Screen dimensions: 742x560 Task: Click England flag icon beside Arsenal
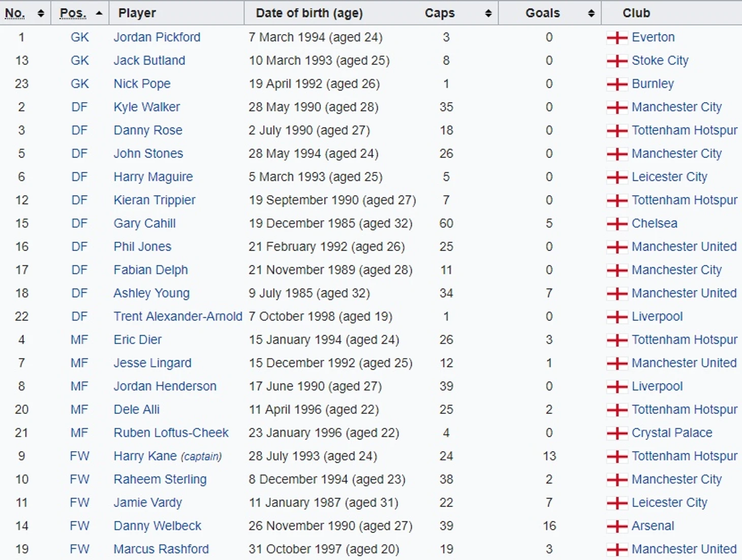click(x=617, y=526)
